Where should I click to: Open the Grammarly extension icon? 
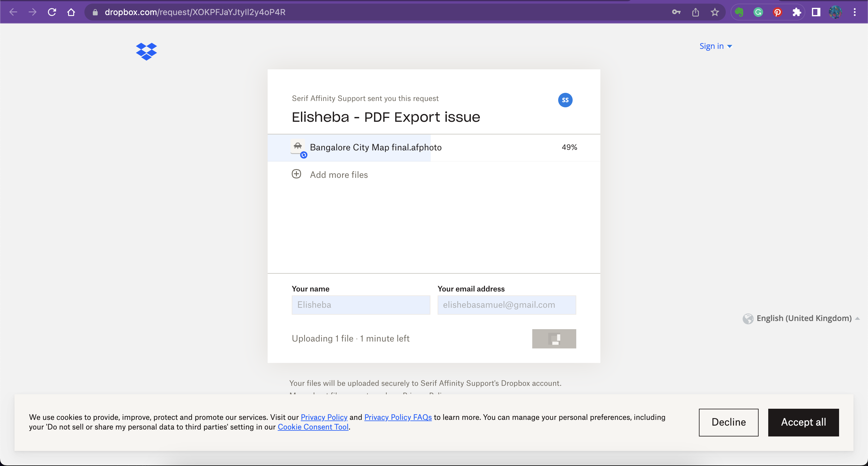758,12
